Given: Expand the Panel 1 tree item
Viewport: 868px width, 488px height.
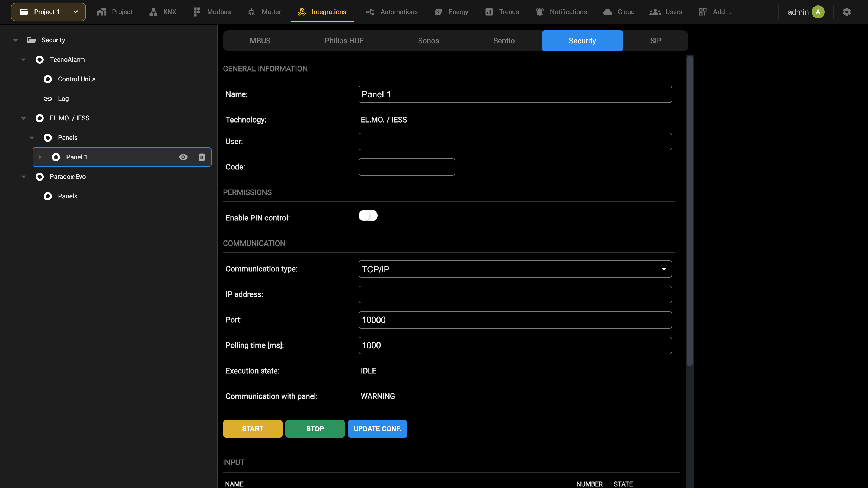Looking at the screenshot, I should pos(40,157).
